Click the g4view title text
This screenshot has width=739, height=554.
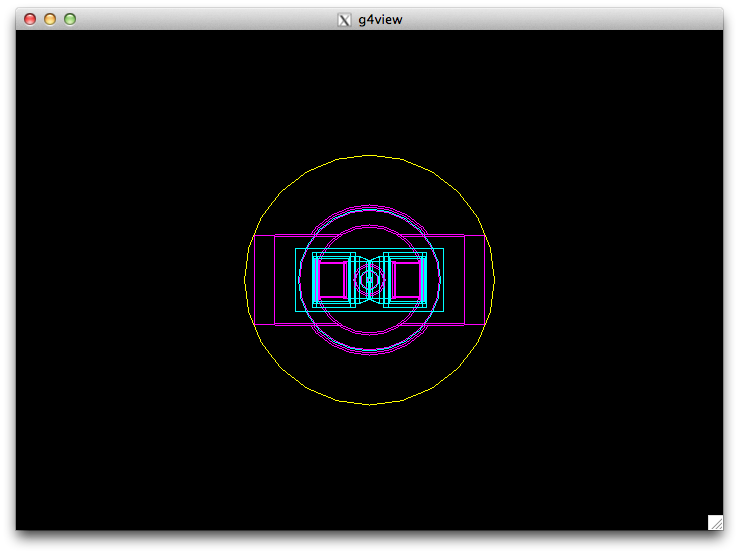(380, 19)
